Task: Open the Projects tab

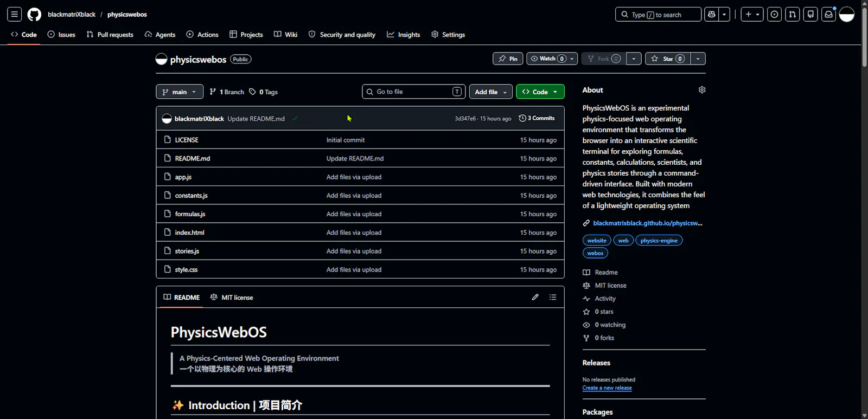Action: point(246,35)
